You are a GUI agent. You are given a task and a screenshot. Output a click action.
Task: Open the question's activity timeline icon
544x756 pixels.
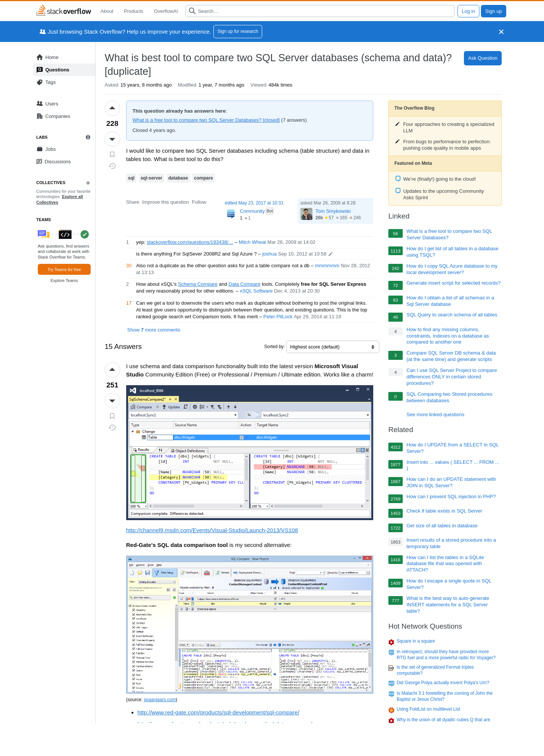(x=112, y=166)
